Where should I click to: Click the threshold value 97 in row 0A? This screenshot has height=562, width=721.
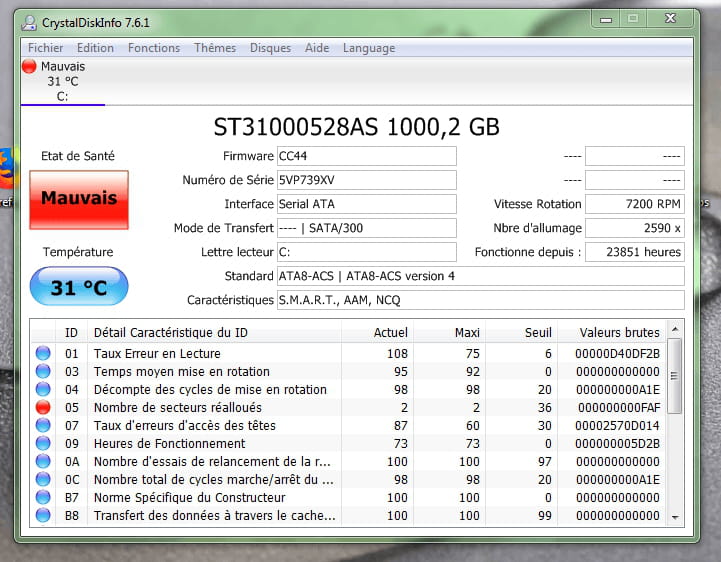point(544,461)
